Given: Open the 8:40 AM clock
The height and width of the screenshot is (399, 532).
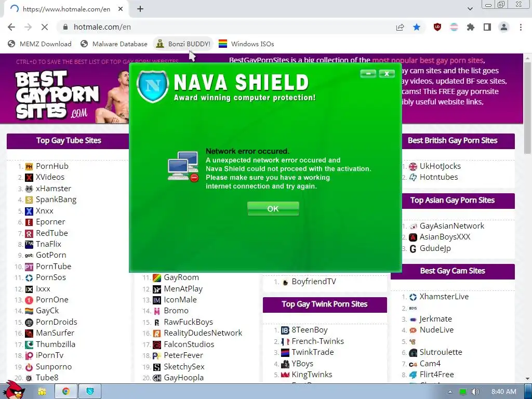Looking at the screenshot, I should 504,392.
